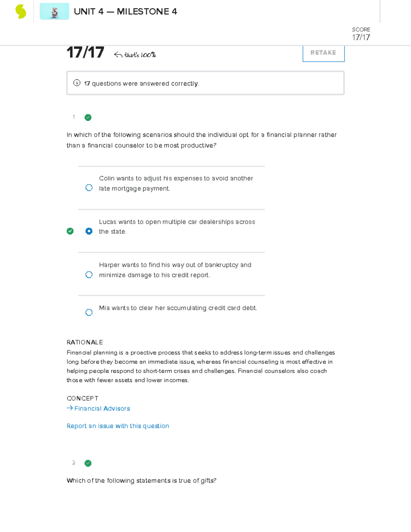Click the UNIT 4 — MILESTONE 4 title

(125, 12)
